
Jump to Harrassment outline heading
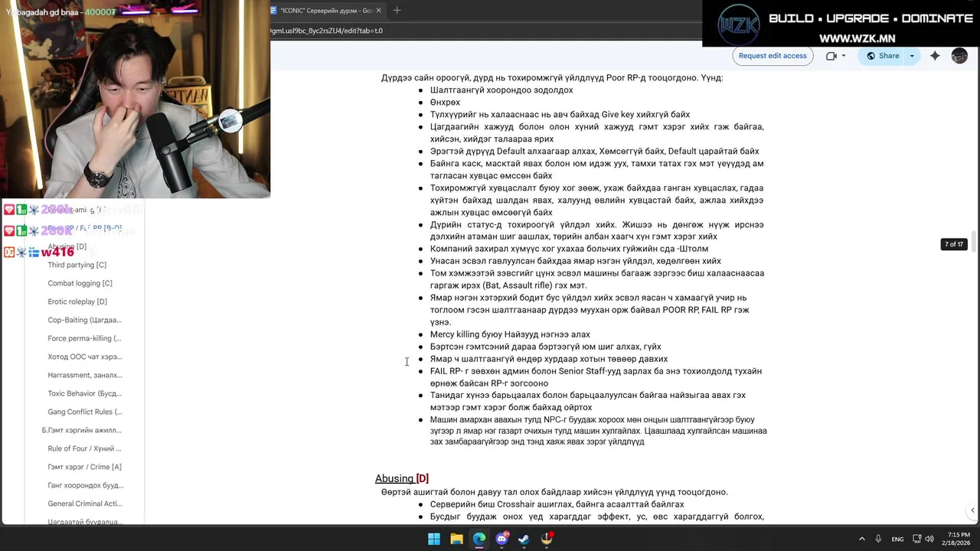(x=84, y=375)
